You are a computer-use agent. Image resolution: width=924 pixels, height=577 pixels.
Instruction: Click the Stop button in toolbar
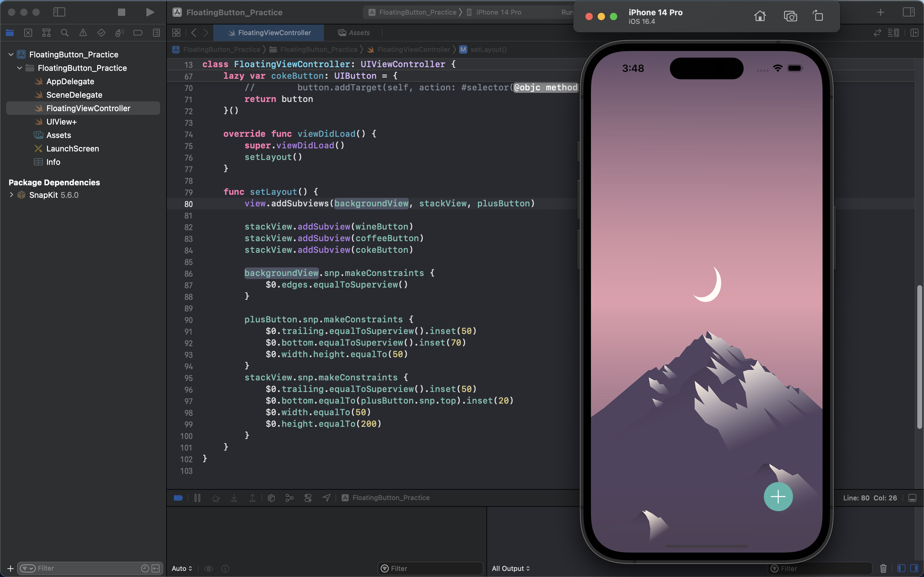[121, 12]
